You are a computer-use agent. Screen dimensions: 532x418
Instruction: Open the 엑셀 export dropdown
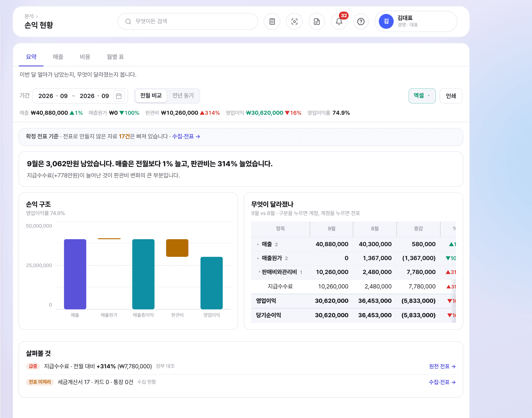[x=422, y=96]
